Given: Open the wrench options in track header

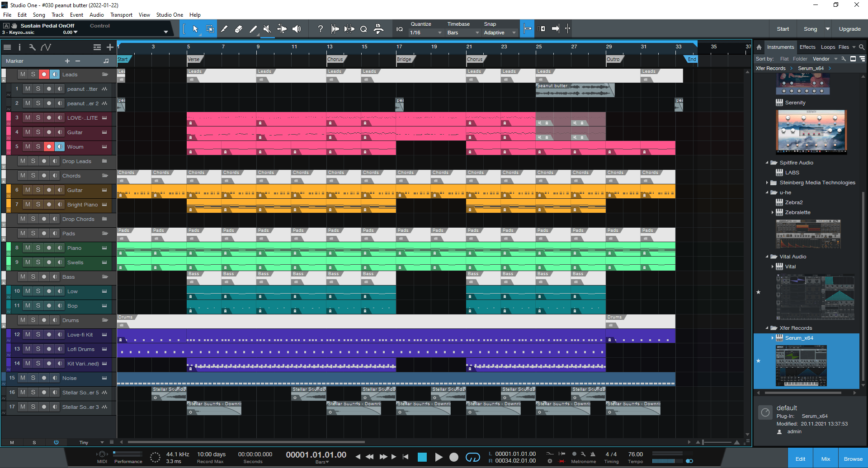Looking at the screenshot, I should click(32, 47).
